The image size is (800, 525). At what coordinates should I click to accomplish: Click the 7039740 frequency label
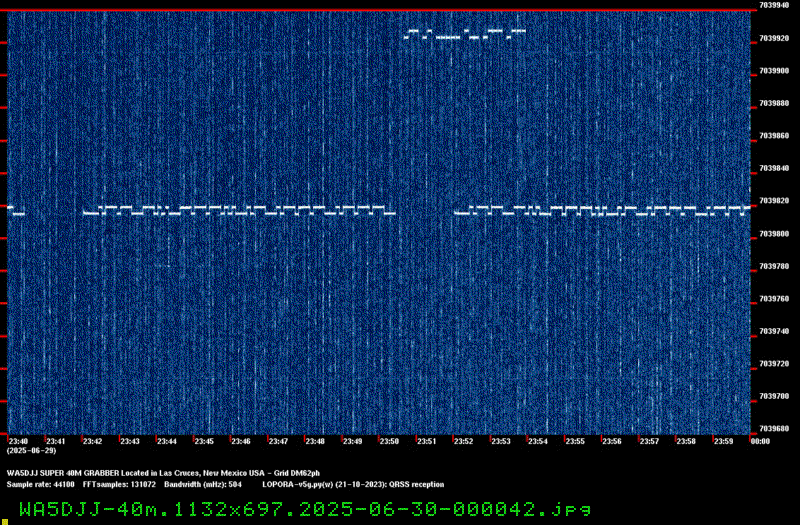tap(774, 331)
